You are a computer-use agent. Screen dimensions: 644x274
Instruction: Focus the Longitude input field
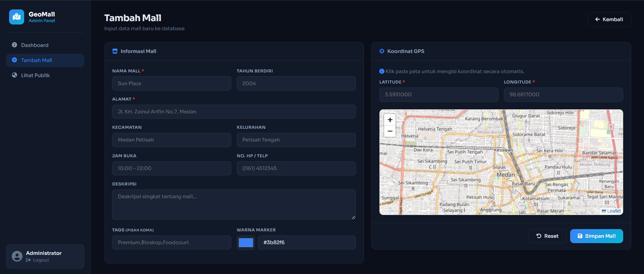click(x=563, y=95)
